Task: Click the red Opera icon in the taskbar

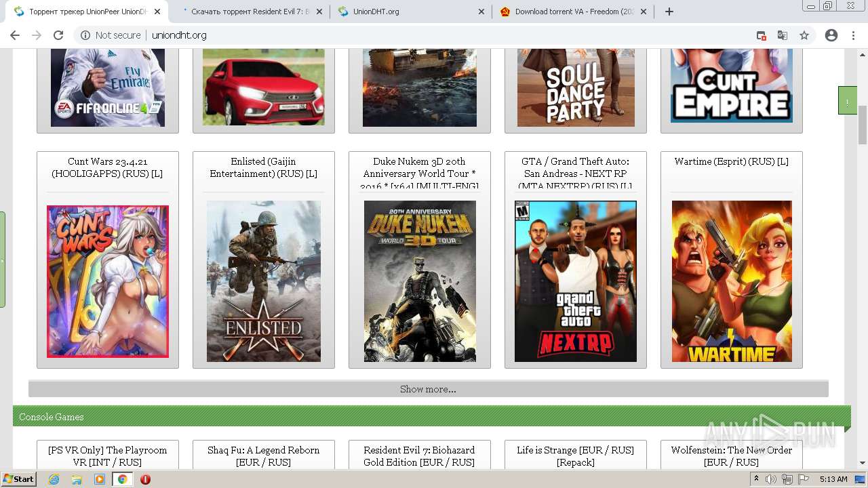Action: tap(145, 479)
